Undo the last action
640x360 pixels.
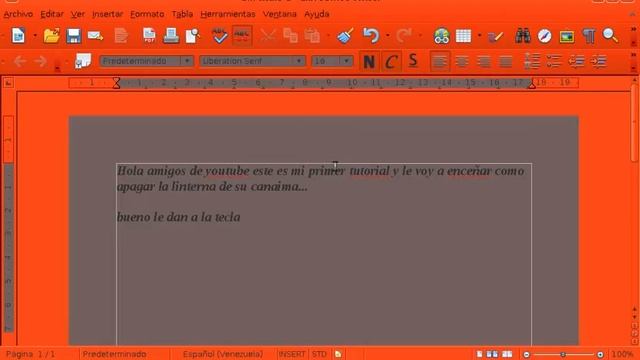point(371,36)
